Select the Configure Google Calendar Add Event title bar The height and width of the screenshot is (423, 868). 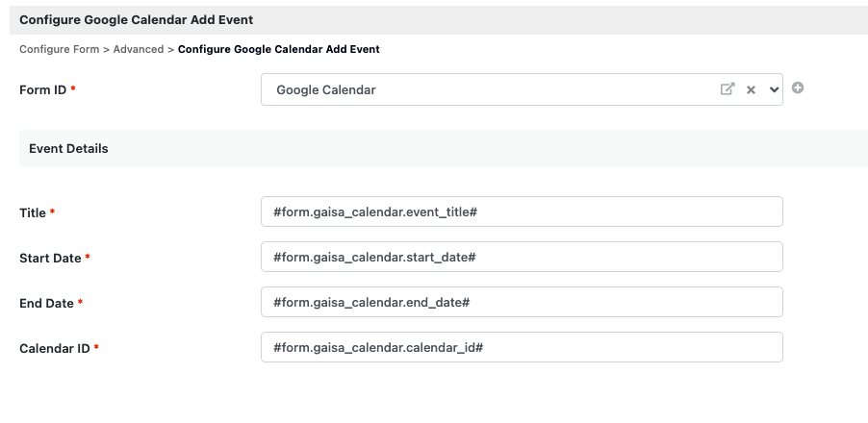pyautogui.click(x=439, y=20)
